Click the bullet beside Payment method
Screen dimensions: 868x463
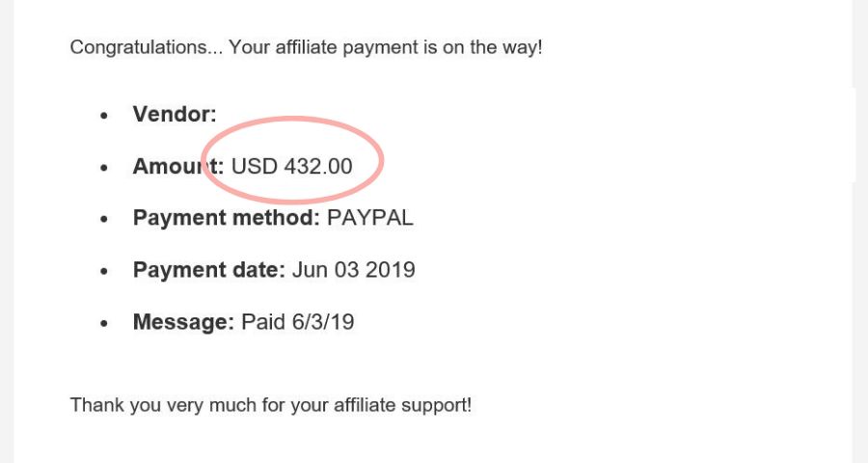click(x=104, y=219)
